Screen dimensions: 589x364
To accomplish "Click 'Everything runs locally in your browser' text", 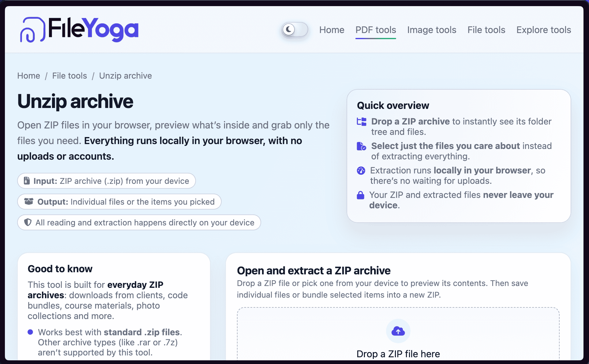I will point(159,148).
